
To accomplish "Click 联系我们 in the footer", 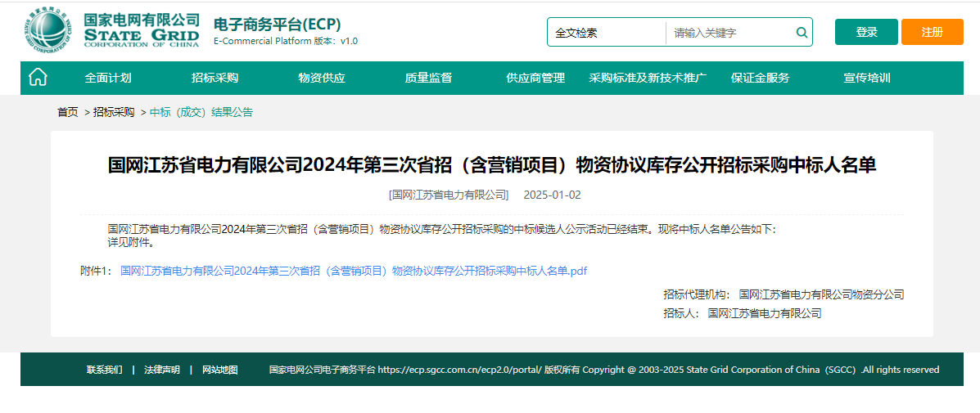I will coord(105,370).
